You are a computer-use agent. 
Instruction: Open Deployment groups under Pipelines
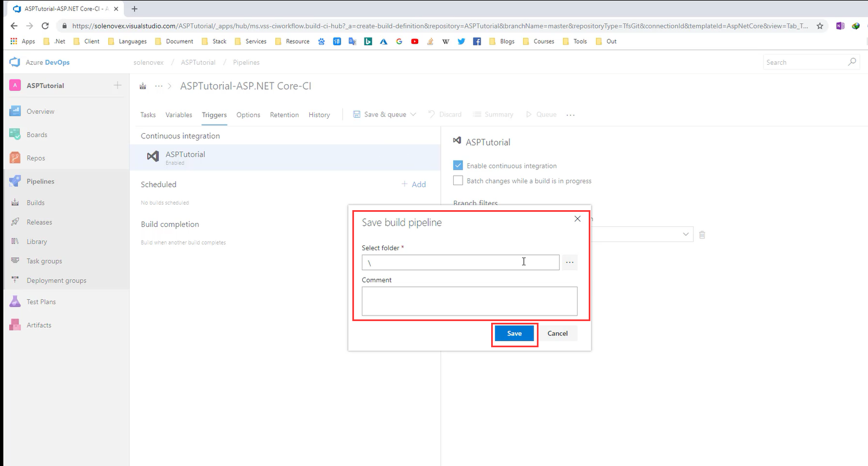point(56,281)
